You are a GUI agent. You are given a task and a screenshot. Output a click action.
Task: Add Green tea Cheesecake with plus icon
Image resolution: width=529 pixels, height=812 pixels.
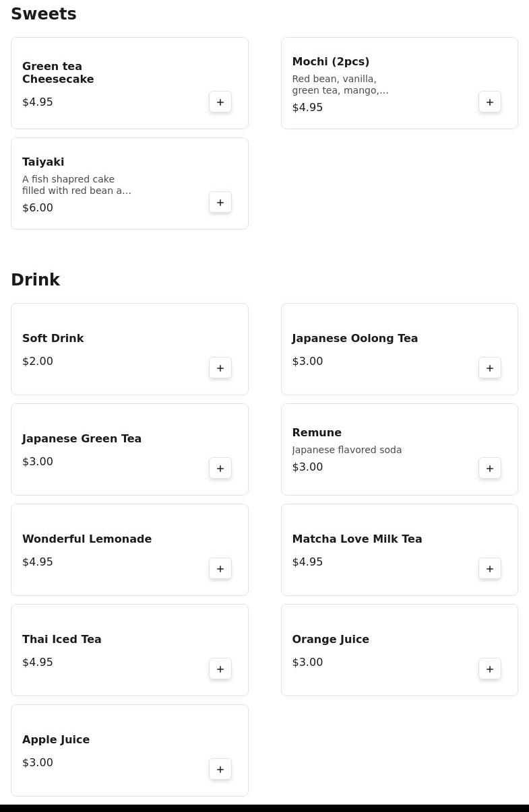tap(220, 102)
